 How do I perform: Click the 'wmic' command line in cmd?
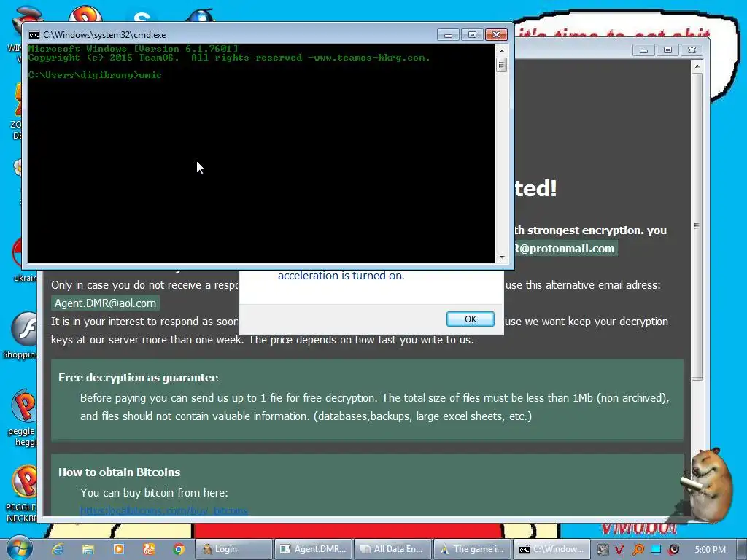tap(95, 75)
